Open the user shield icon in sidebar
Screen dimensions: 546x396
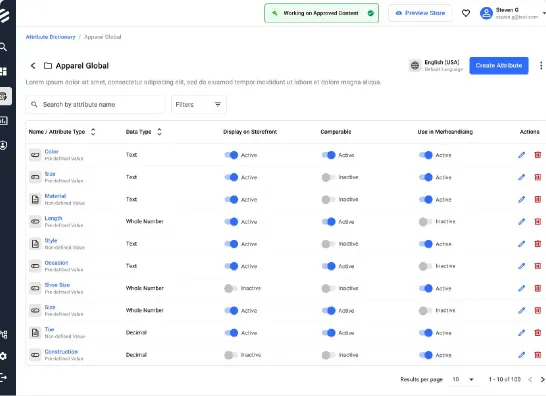pos(3,145)
